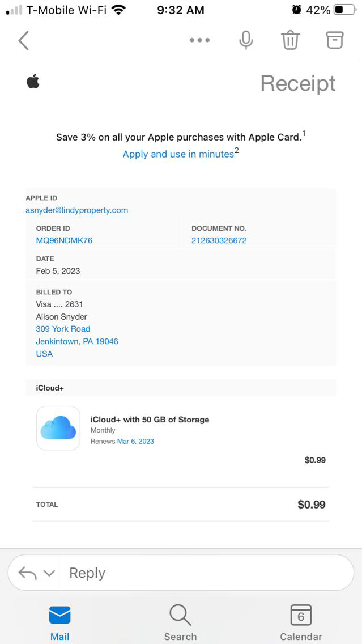
Task: Tap the back arrow to return to inbox
Action: tap(23, 41)
